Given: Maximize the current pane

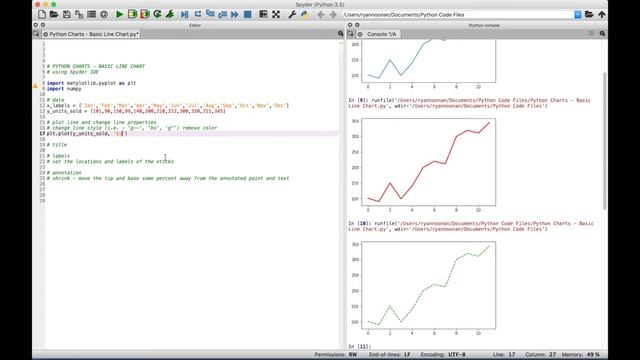Looking at the screenshot, I should [x=263, y=15].
